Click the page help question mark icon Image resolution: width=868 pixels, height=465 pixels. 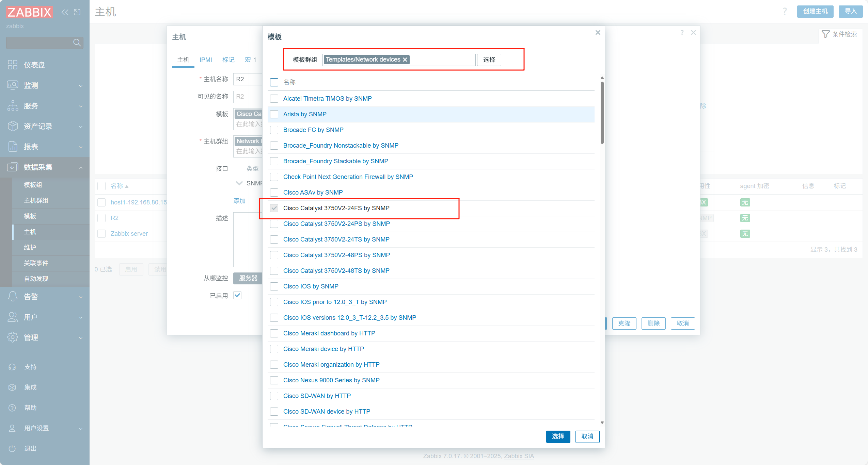tap(785, 12)
